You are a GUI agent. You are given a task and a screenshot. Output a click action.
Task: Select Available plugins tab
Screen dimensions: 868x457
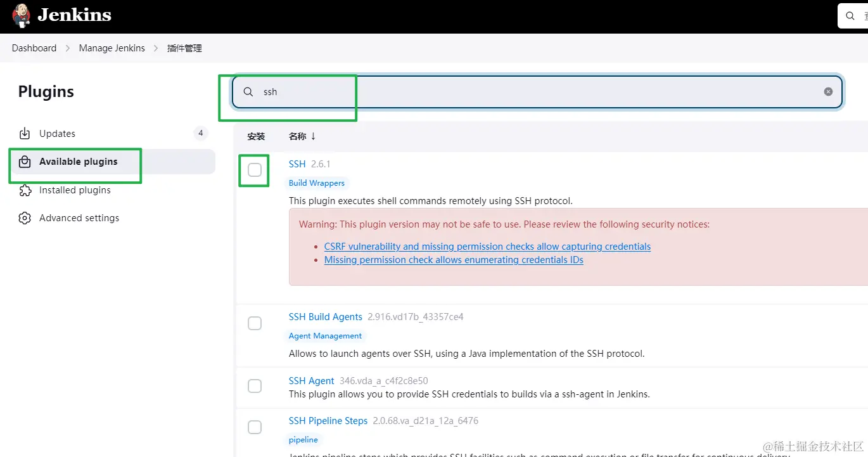(79, 162)
